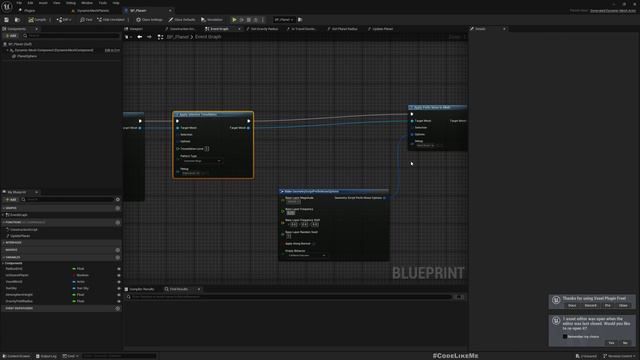Viewport: 640px width, 360px height.
Task: Open the Tools menu
Action: pos(102,3)
